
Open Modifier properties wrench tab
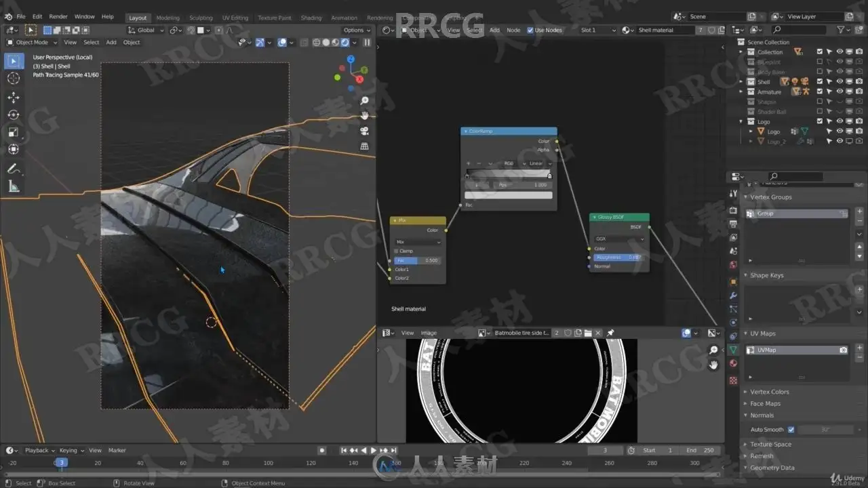tap(733, 296)
